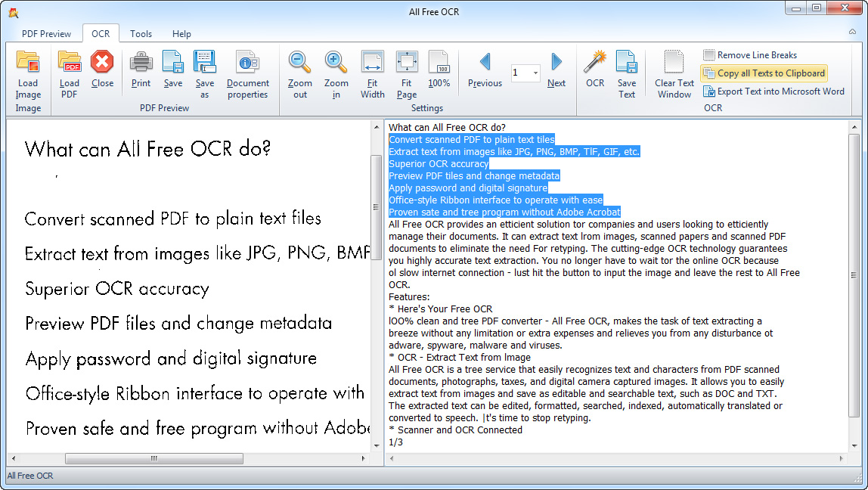Click Export Text into Microsoft Word
The image size is (868, 490).
[774, 91]
